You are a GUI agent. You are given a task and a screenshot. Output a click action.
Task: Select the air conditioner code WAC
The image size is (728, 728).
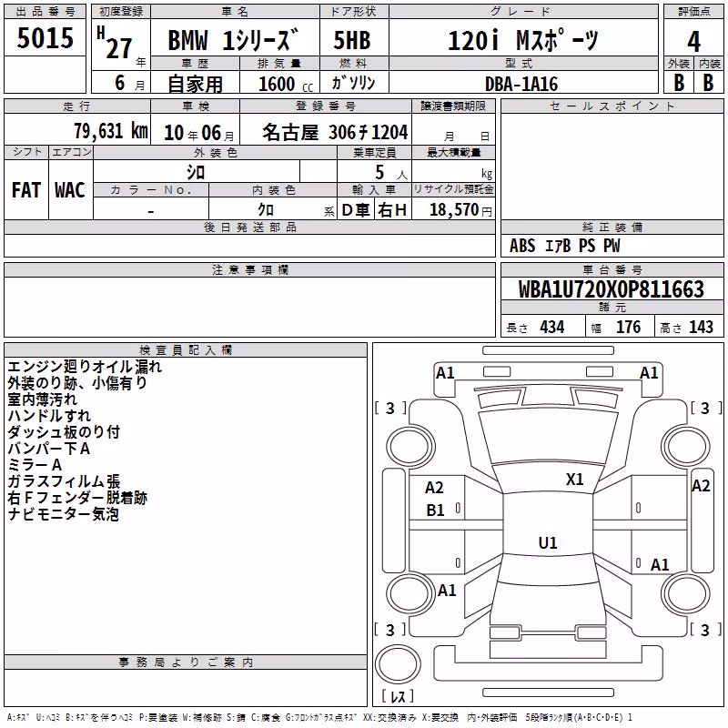(70, 190)
